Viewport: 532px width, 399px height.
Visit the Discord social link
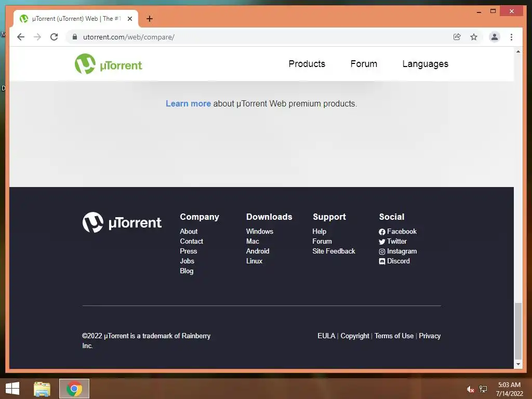[394, 261]
